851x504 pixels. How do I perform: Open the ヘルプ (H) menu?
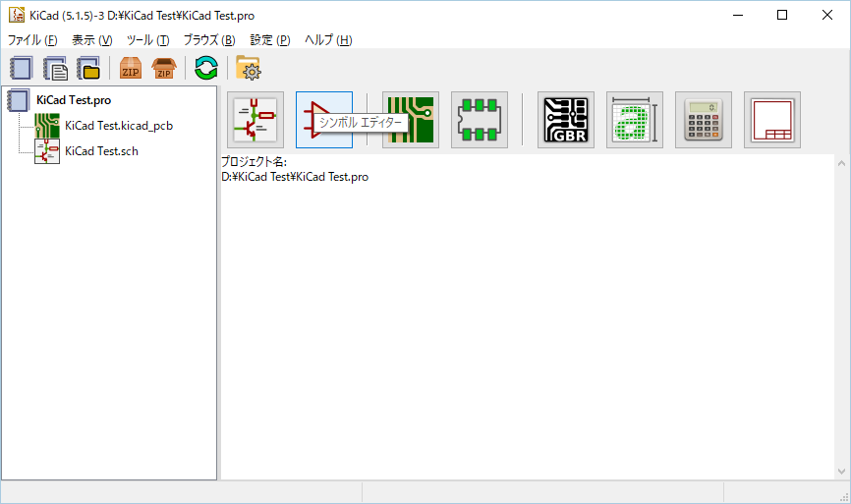328,40
